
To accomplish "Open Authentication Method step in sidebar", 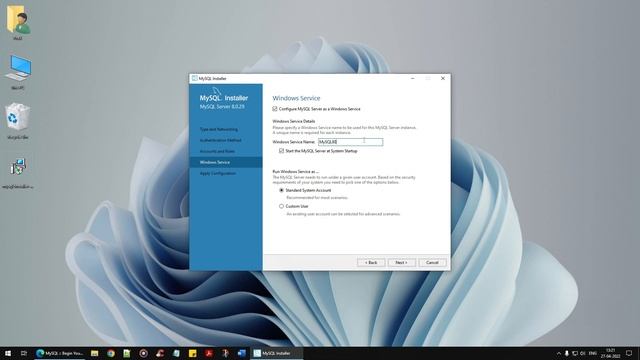I will tap(220, 140).
